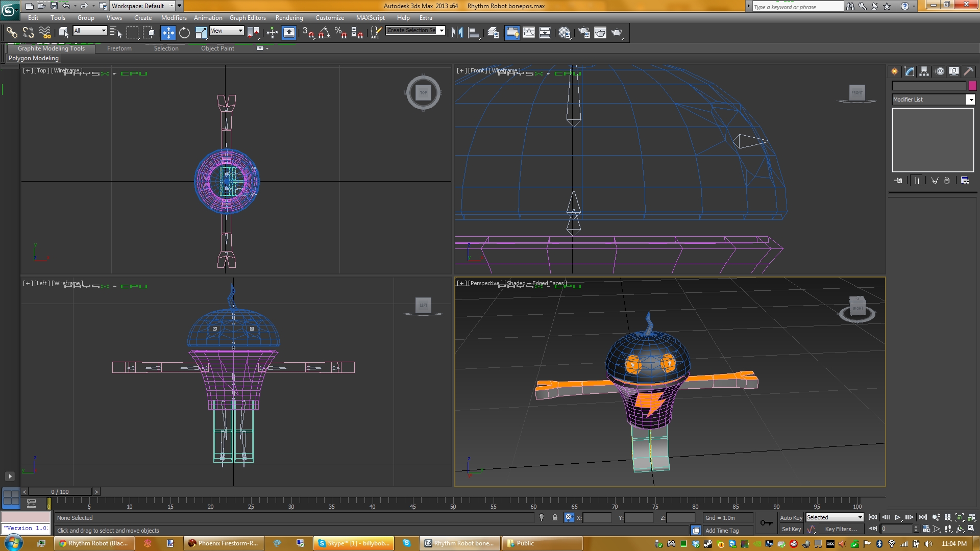This screenshot has width=980, height=551.
Task: Open the Material Editor icon
Action: point(564,33)
